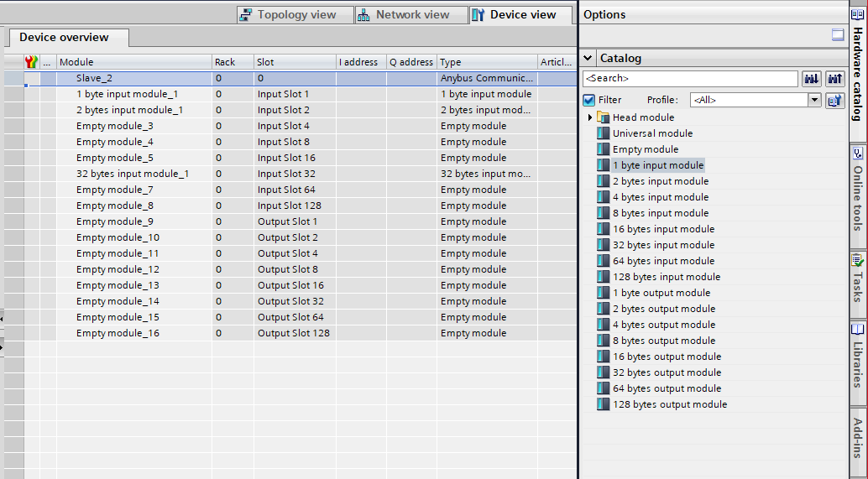Click the 128 bytes input module catalog icon

[x=603, y=277]
